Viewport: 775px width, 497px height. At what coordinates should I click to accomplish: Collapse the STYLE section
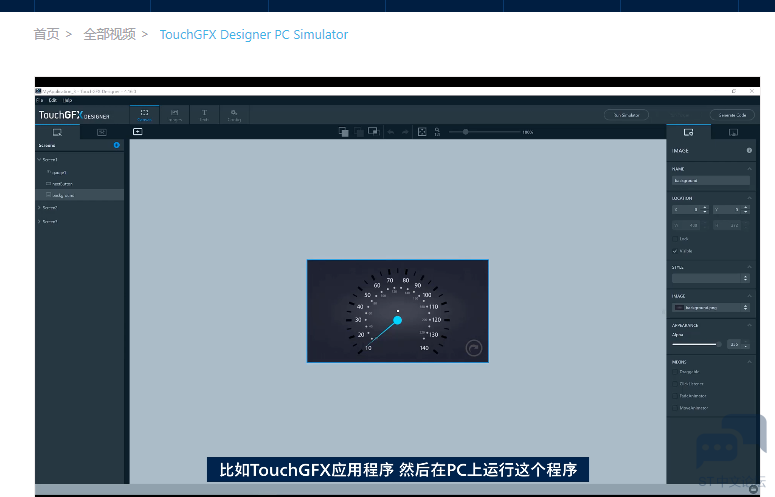click(x=749, y=267)
